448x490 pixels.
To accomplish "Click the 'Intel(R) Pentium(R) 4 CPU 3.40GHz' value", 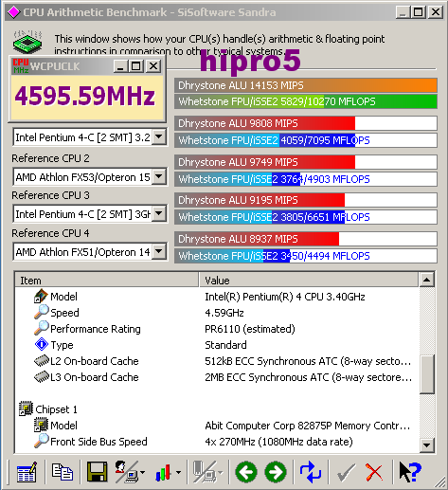I will pos(285,297).
